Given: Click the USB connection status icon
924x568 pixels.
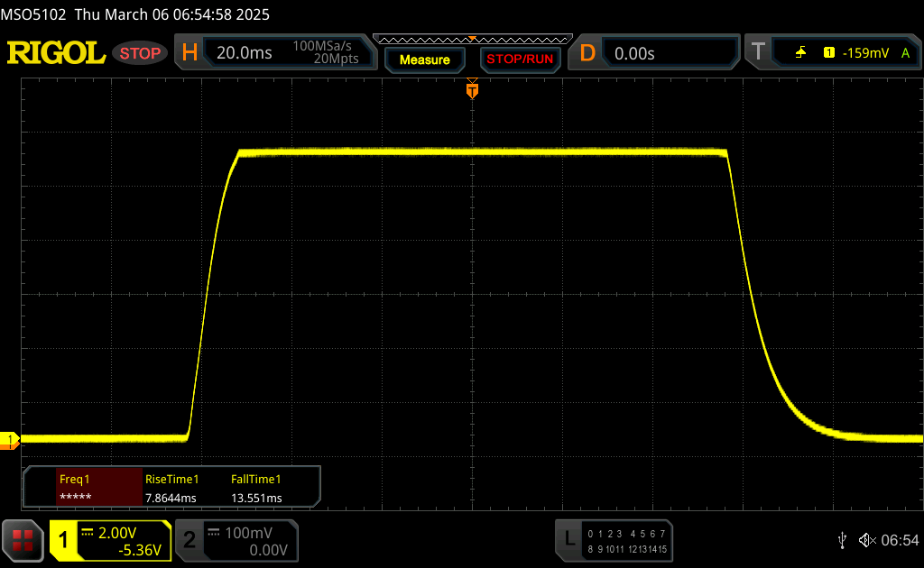Looking at the screenshot, I should (842, 540).
